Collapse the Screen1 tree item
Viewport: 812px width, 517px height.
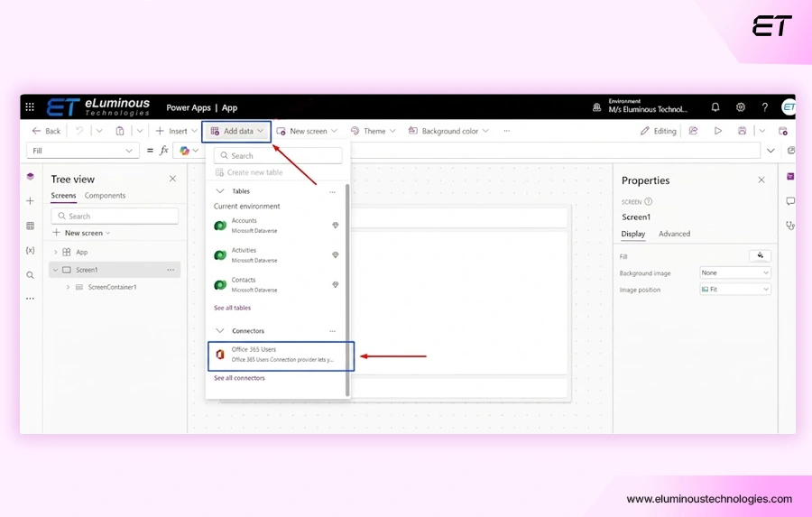coord(55,270)
